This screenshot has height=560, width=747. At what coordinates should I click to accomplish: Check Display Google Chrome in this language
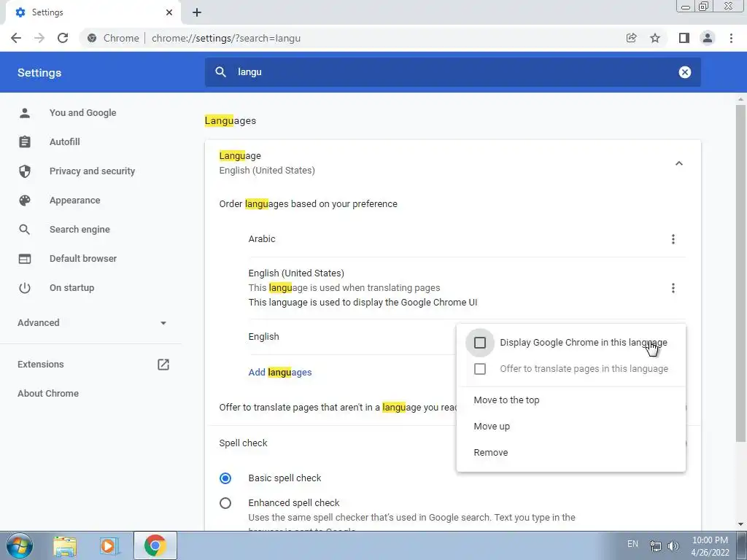click(480, 343)
